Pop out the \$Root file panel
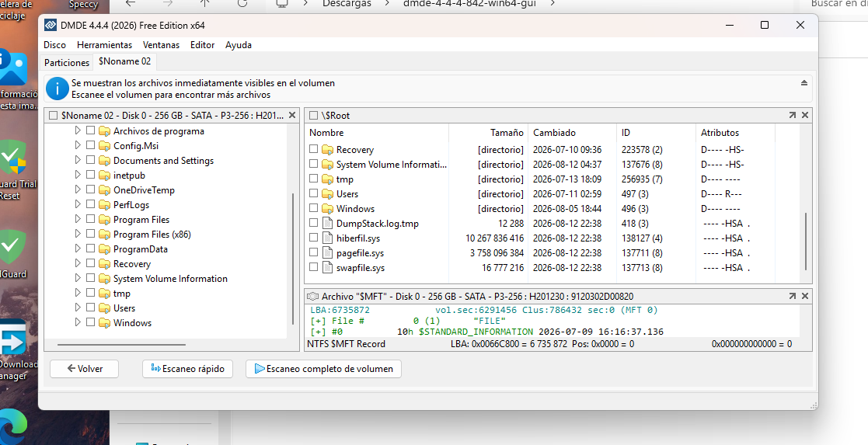This screenshot has width=868, height=445. (x=792, y=115)
